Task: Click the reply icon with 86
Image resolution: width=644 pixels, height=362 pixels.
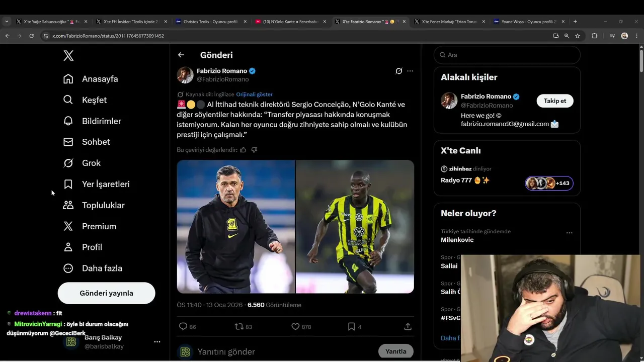Action: (187, 327)
